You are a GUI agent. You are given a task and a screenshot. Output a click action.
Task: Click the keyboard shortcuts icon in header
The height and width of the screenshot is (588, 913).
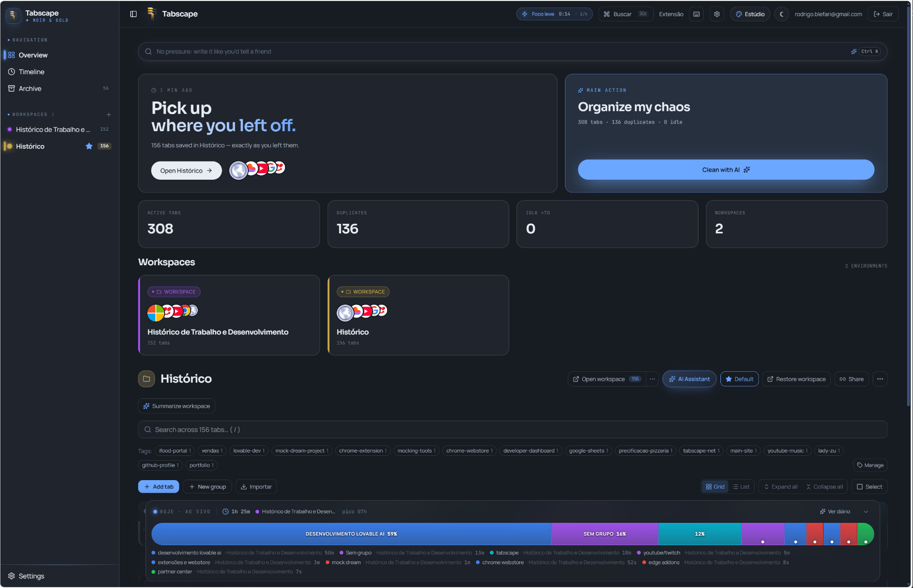pos(697,14)
